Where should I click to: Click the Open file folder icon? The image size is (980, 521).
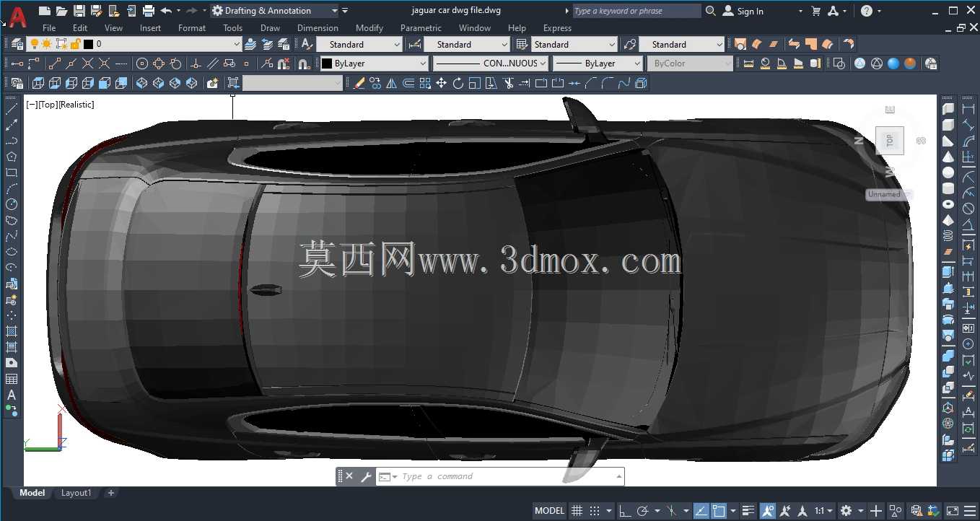tap(62, 11)
